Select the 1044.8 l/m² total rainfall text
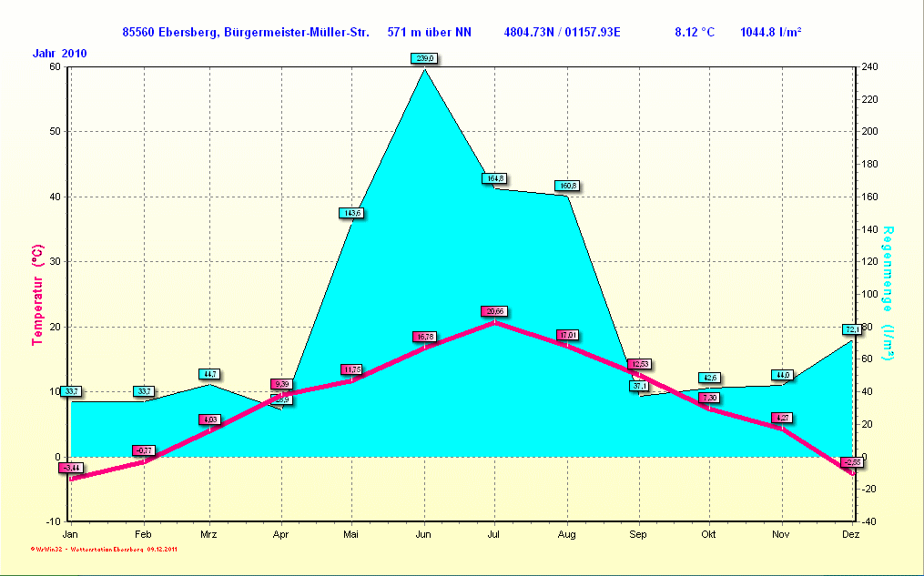 click(x=771, y=33)
